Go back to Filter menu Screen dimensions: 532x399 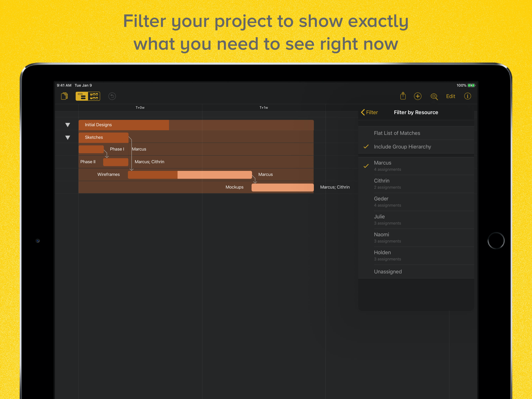pyautogui.click(x=369, y=112)
